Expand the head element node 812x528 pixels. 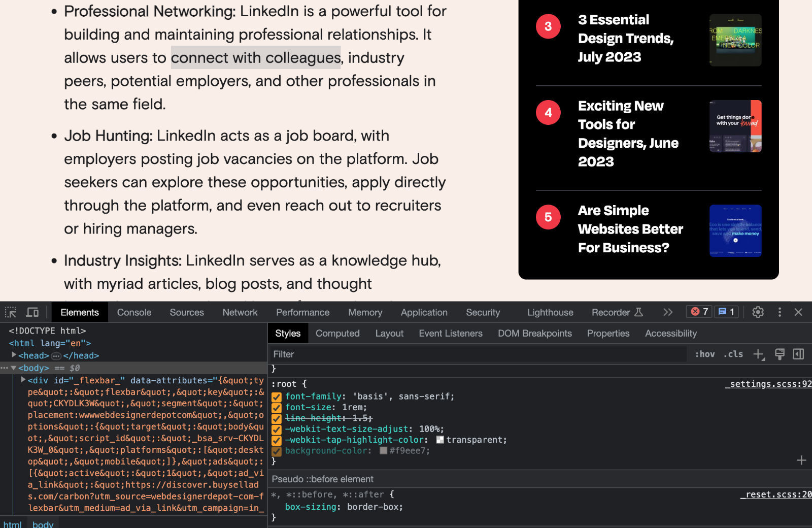14,355
